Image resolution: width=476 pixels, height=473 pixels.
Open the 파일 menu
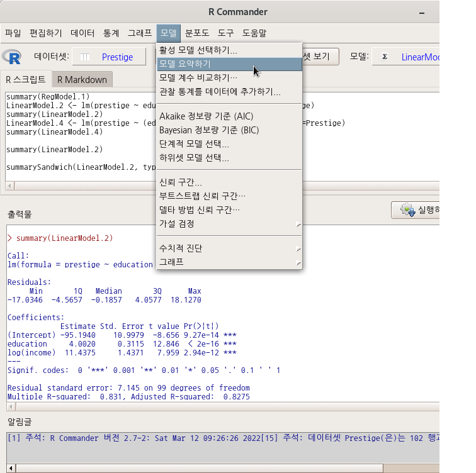point(13,33)
